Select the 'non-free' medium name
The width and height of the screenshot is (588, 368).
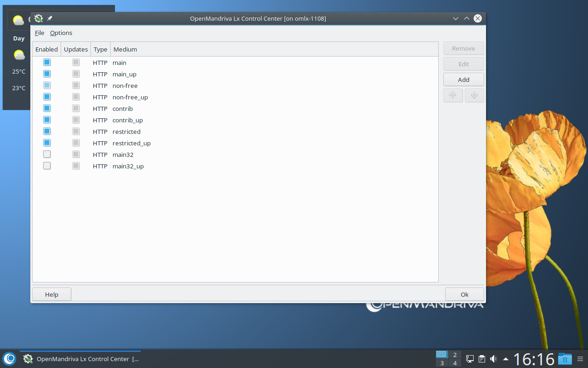pyautogui.click(x=125, y=86)
